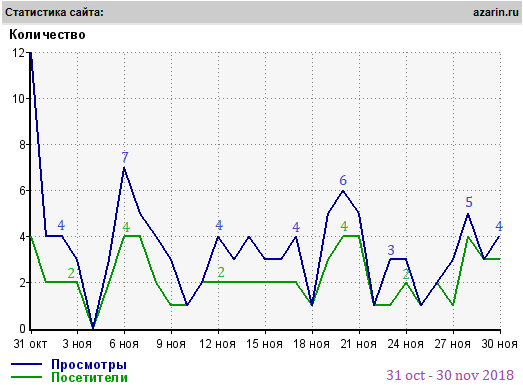Click the '31 окт' x-axis label
The image size is (523, 385).
click(30, 344)
